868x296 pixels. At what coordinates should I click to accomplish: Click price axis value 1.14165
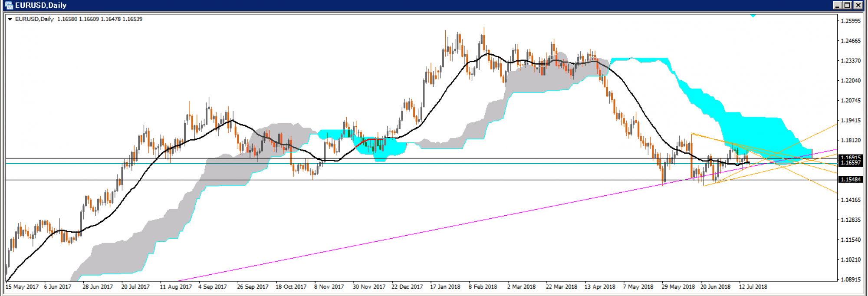tap(851, 200)
